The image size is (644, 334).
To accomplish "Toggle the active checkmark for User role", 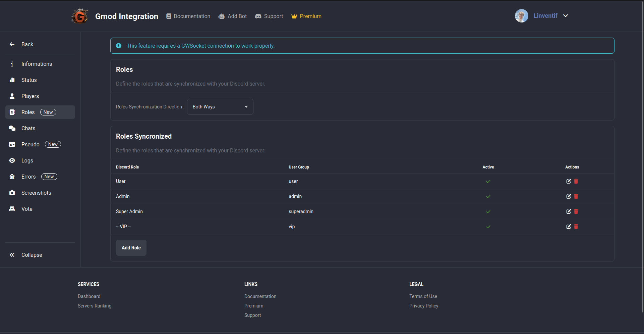I will 488,181.
